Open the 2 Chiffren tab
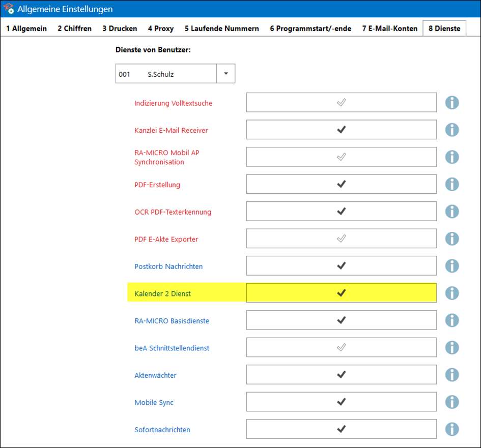481x448 pixels. (74, 28)
